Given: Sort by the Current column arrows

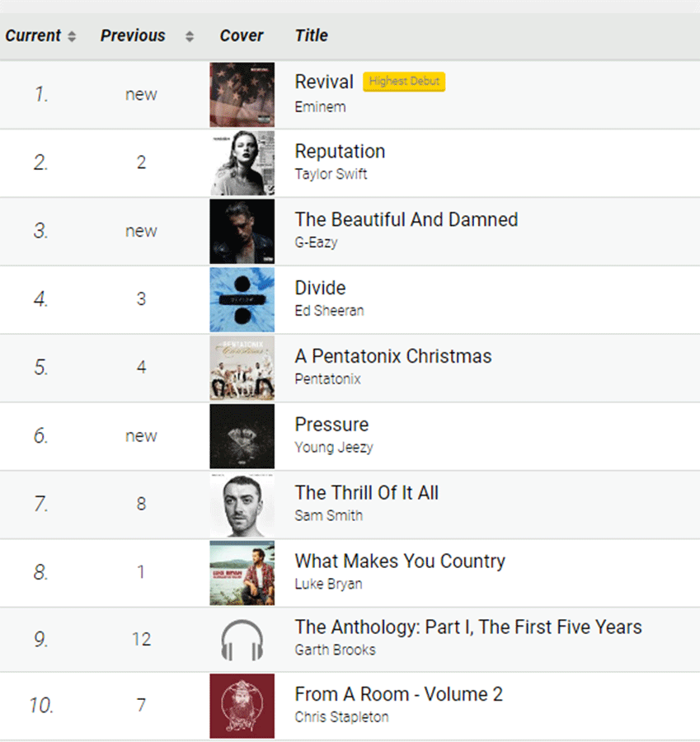Looking at the screenshot, I should point(72,36).
